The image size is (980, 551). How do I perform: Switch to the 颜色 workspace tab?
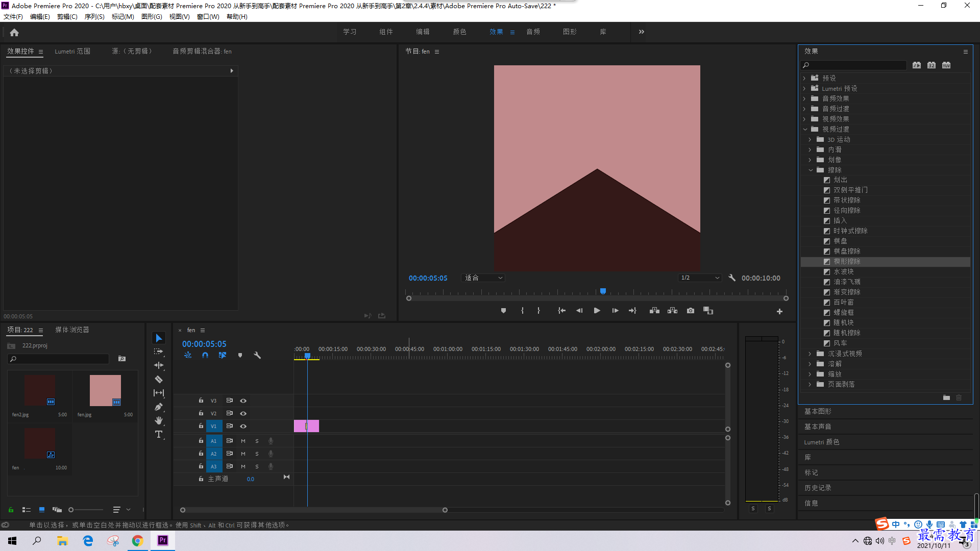point(459,32)
